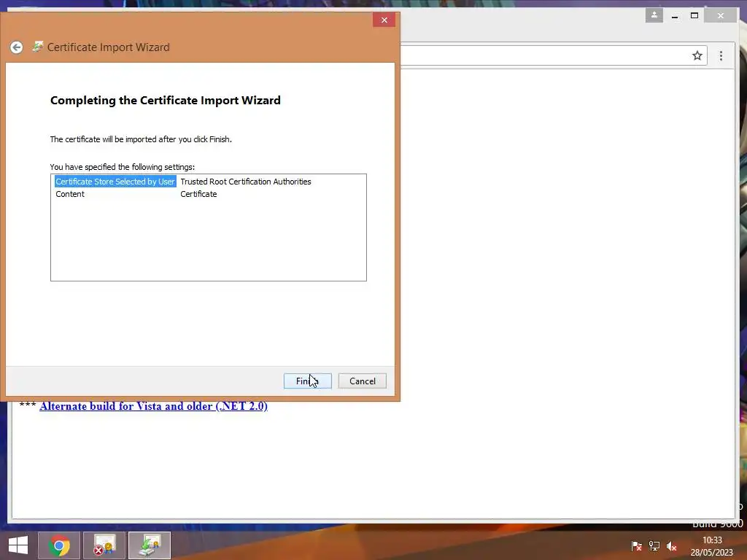
Task: Go back using the wizard's back arrow
Action: [17, 47]
